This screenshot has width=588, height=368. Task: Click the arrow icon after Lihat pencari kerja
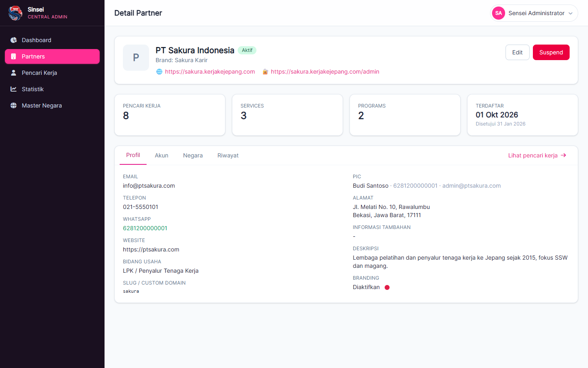[563, 155]
